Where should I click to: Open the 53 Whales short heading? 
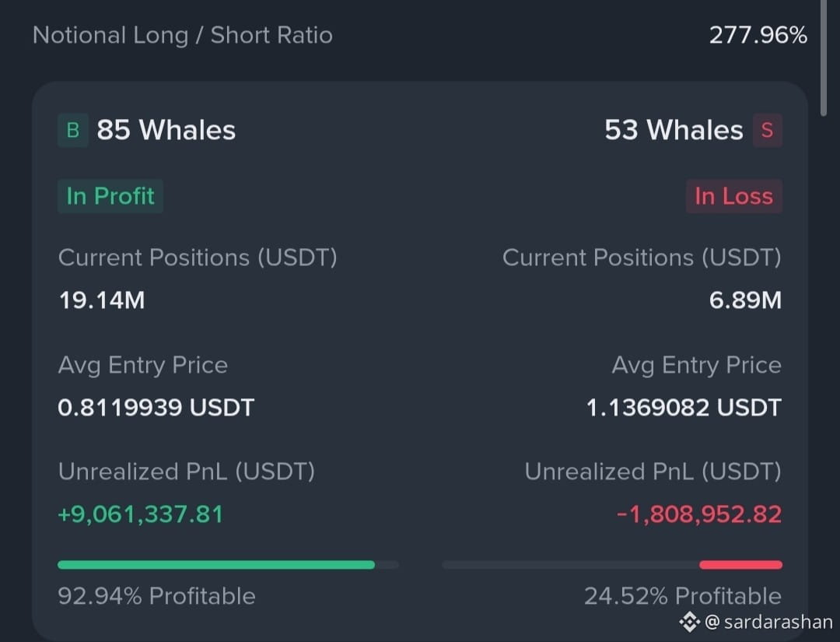point(674,130)
